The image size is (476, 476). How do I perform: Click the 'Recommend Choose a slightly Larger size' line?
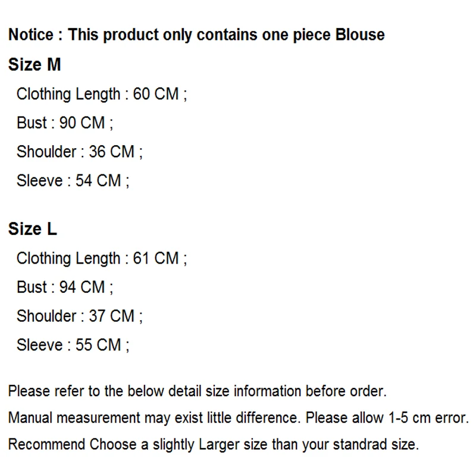coord(213,444)
